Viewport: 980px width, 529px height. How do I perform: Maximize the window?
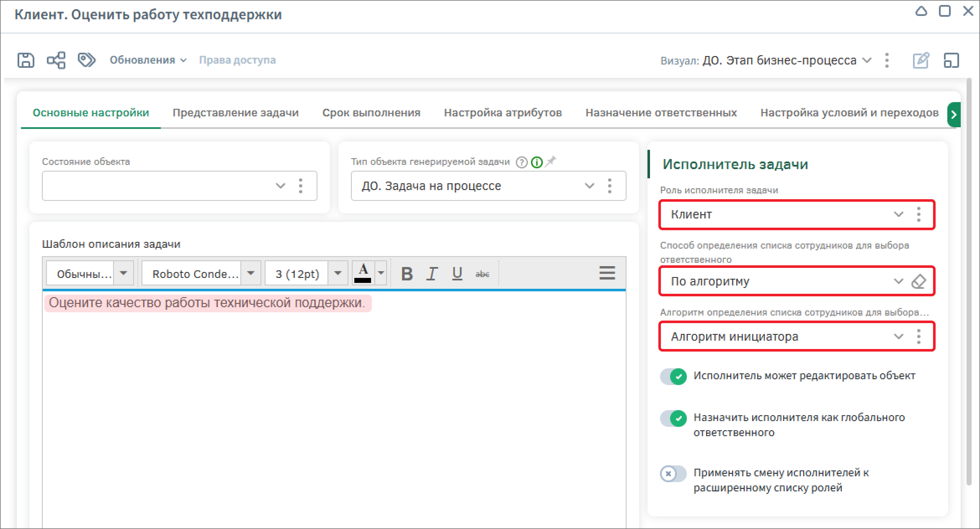945,11
